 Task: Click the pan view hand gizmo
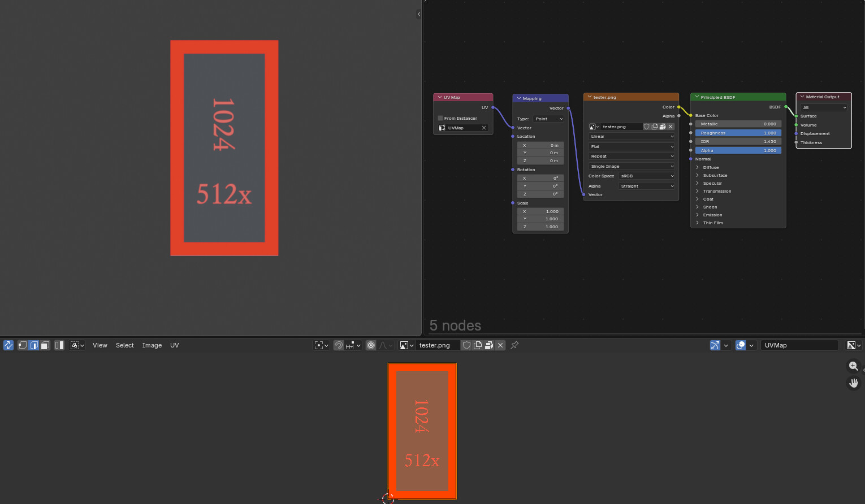click(x=854, y=383)
